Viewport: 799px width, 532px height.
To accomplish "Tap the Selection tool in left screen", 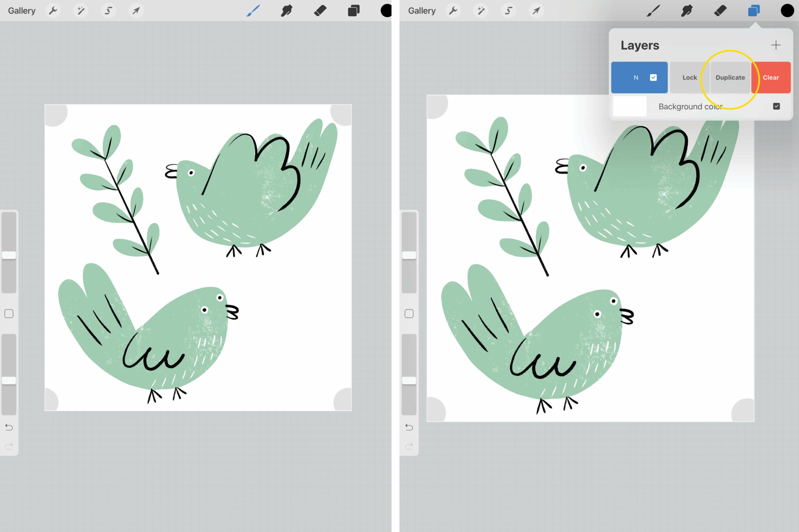I will pos(108,11).
